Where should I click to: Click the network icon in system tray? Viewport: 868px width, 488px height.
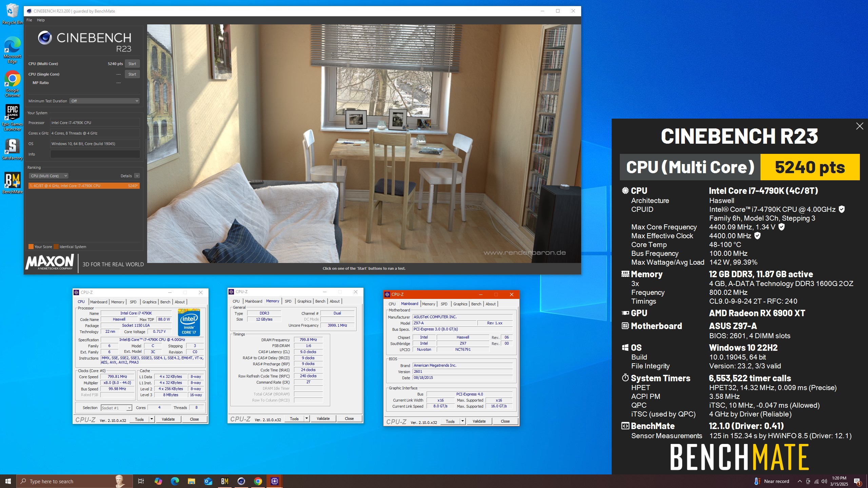816,481
